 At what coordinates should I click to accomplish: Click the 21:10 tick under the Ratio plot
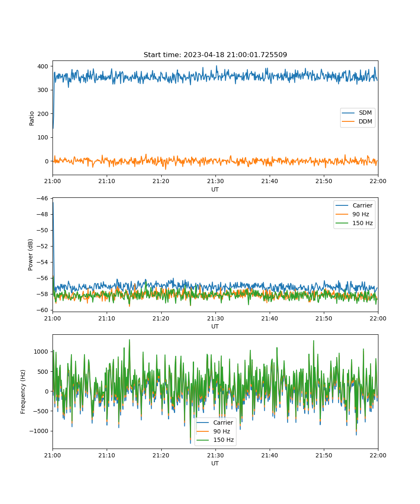tap(107, 181)
